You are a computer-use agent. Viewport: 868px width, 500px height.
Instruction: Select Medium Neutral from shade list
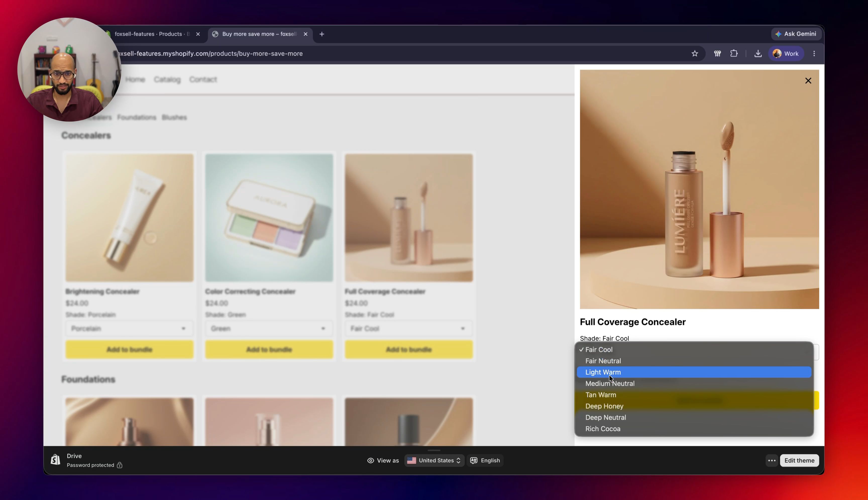pyautogui.click(x=694, y=384)
